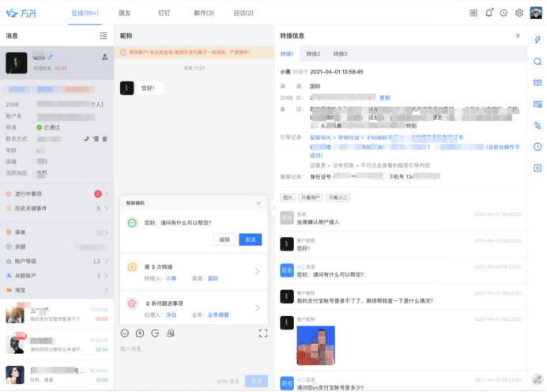Open notification bell in top bar
Viewport: 547px width, 392px height.
(x=489, y=13)
